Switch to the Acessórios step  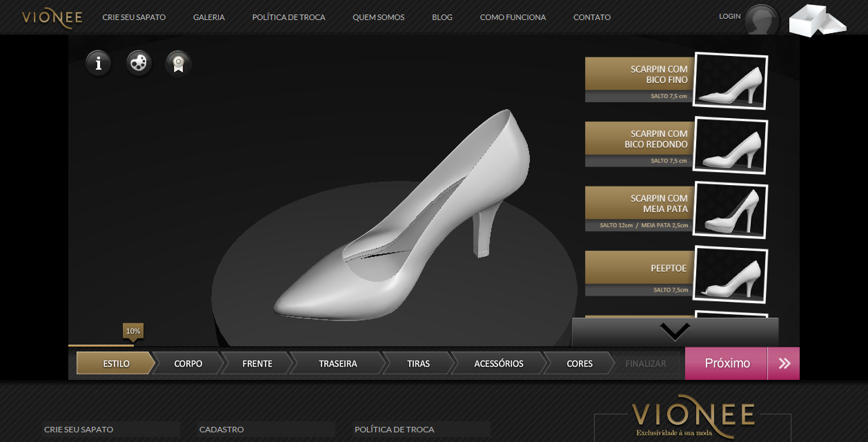[499, 363]
